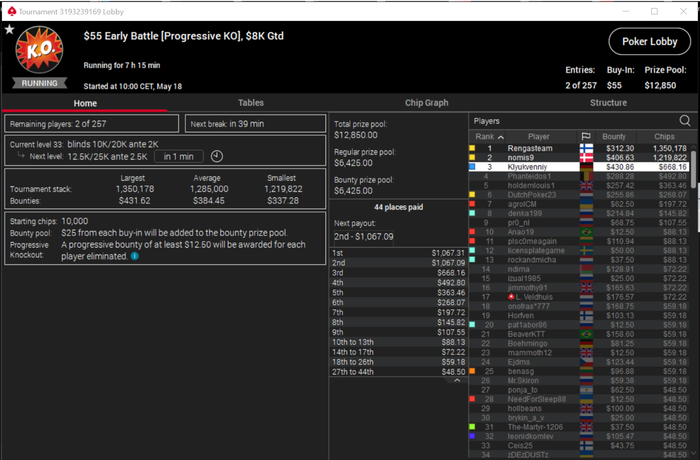Click the 'in 1 min' level timer button
700x460 pixels.
click(x=179, y=156)
